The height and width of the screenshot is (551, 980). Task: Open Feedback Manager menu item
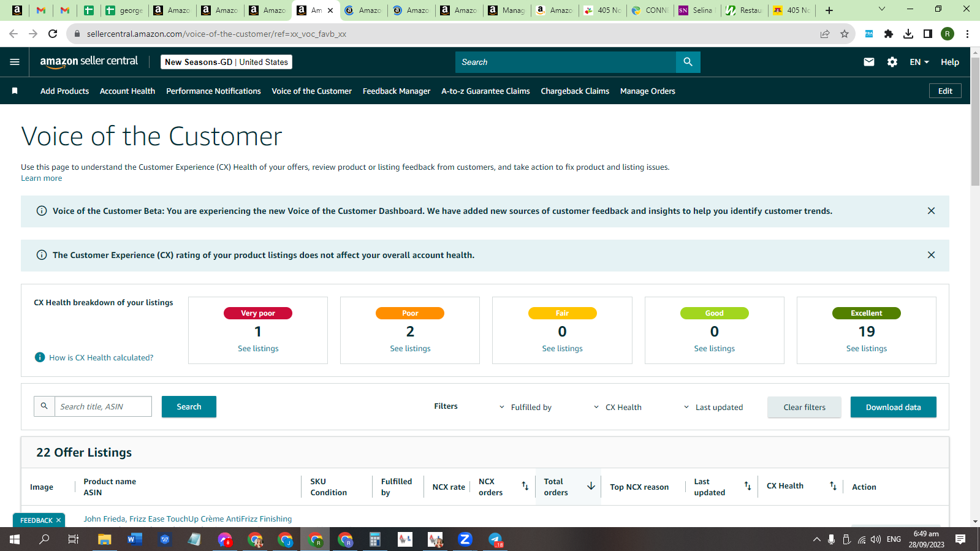click(397, 91)
